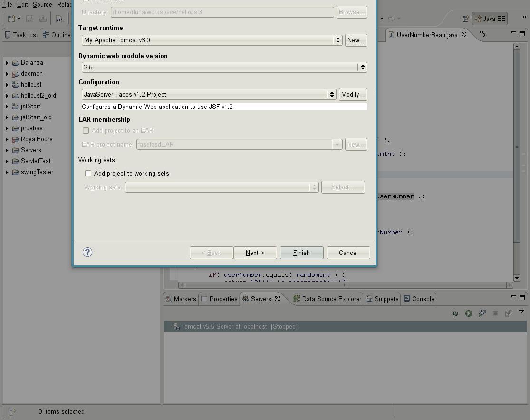Click the help question mark icon

pos(87,253)
